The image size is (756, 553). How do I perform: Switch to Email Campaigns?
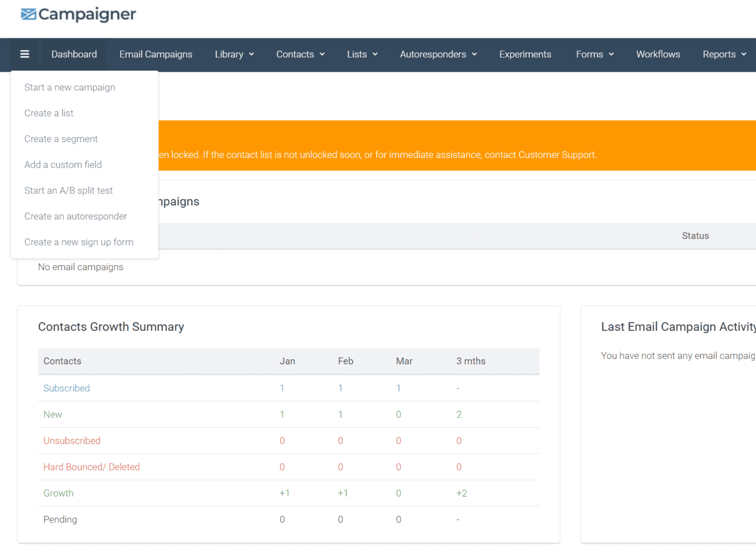156,54
